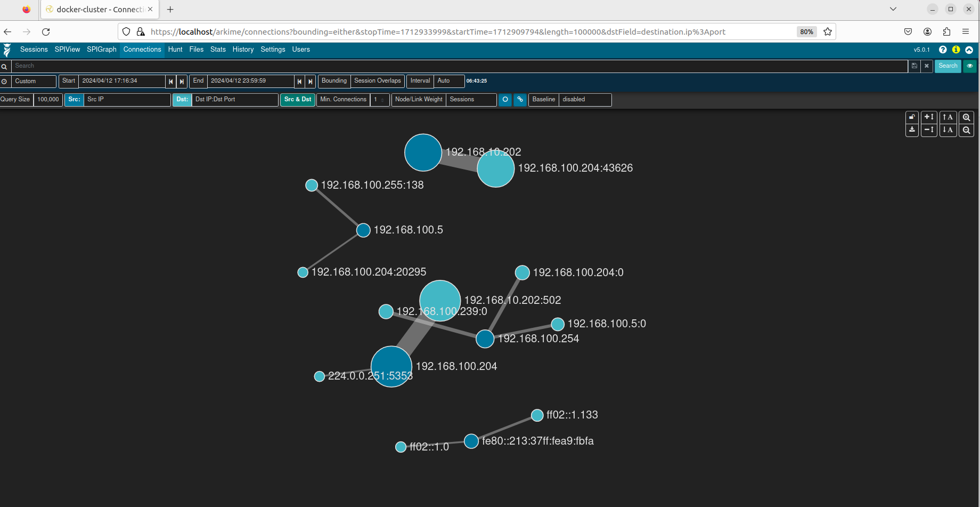980x507 pixels.
Task: Switch to the SPIGraph tab
Action: click(101, 50)
